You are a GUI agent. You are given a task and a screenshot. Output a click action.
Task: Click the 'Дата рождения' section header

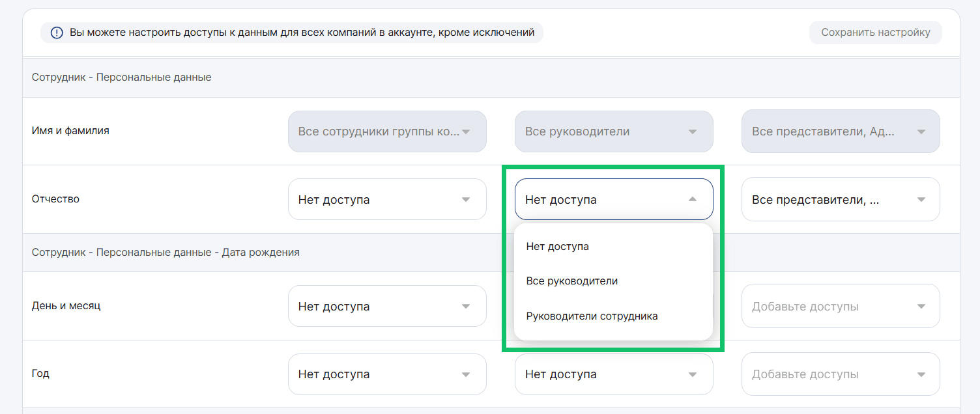pyautogui.click(x=164, y=252)
